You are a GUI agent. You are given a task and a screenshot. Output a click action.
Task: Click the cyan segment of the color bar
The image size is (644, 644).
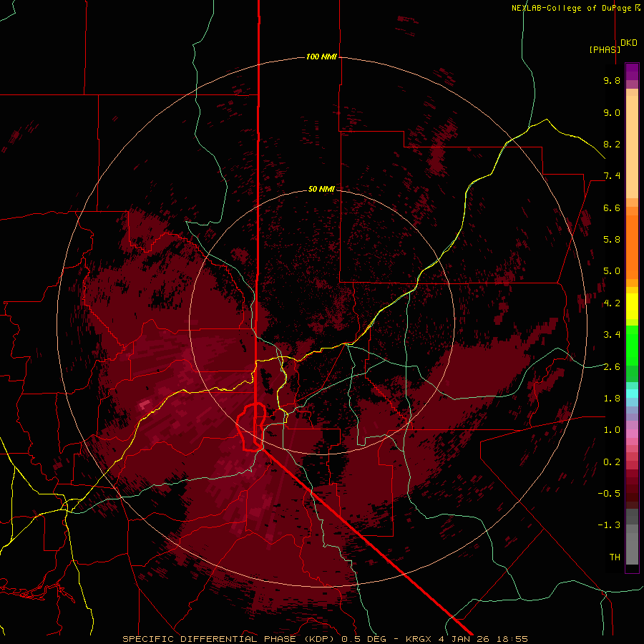coord(632,394)
